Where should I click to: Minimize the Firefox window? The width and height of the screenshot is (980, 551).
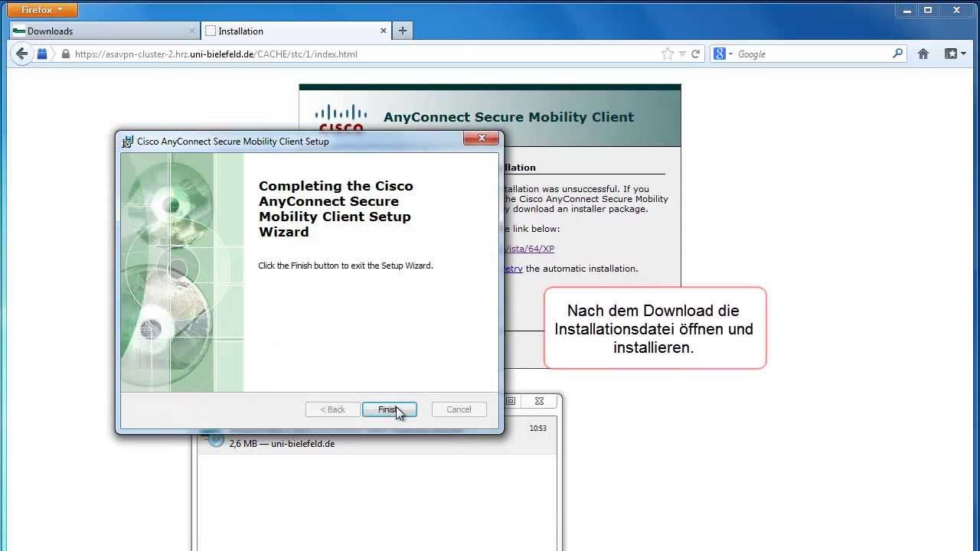click(905, 9)
